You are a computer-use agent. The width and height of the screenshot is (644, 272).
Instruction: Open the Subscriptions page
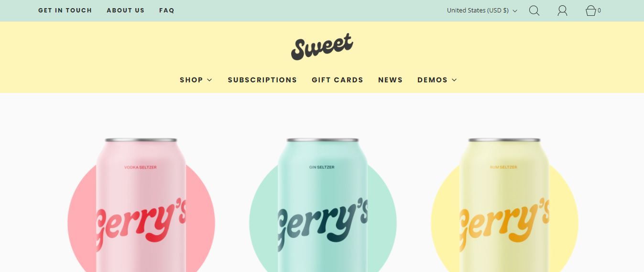click(262, 80)
